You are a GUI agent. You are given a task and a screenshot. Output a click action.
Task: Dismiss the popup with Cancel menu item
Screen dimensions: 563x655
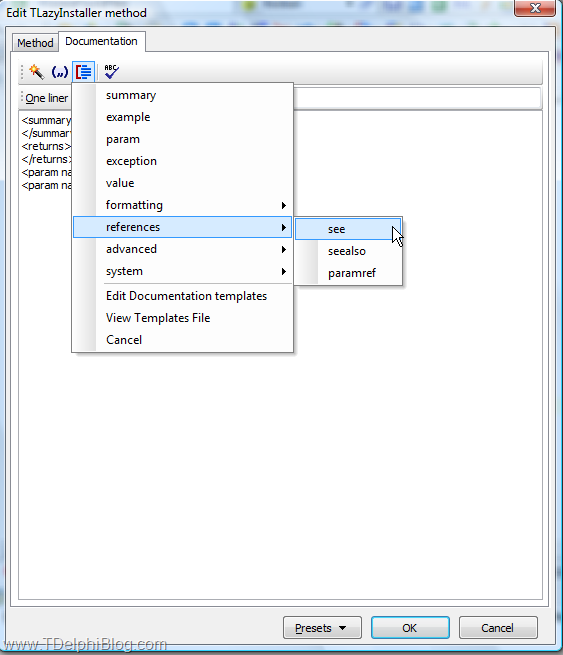click(182, 340)
